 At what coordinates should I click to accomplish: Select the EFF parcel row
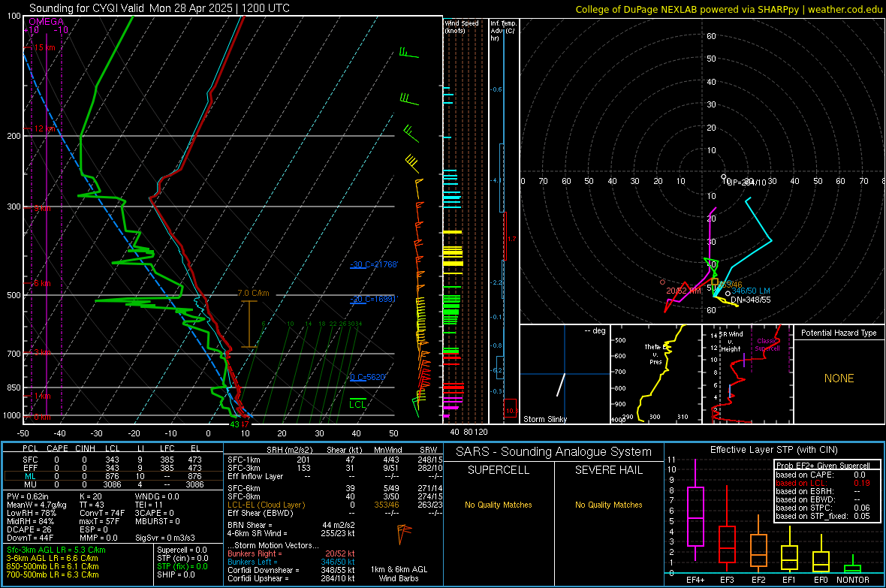click(113, 468)
